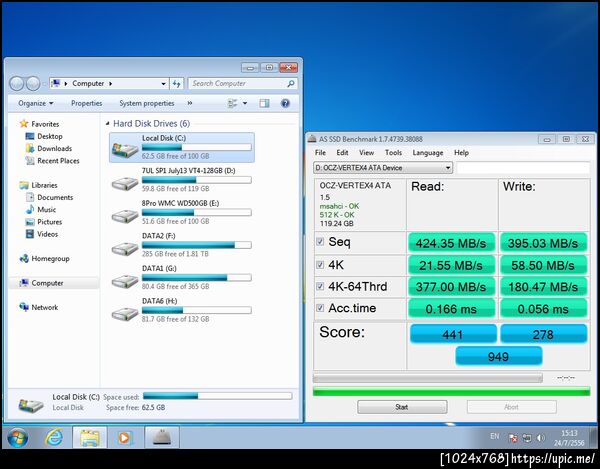Open the File menu in AS SSD

coord(320,153)
